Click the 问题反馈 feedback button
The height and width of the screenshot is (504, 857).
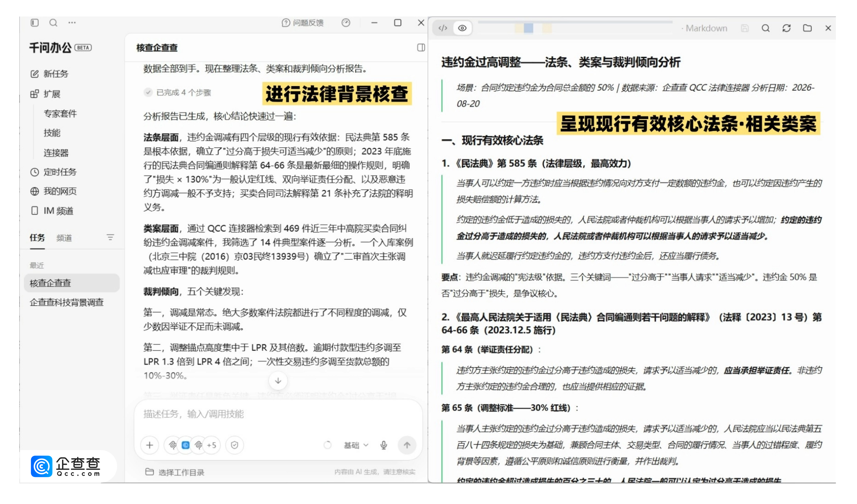coord(302,23)
